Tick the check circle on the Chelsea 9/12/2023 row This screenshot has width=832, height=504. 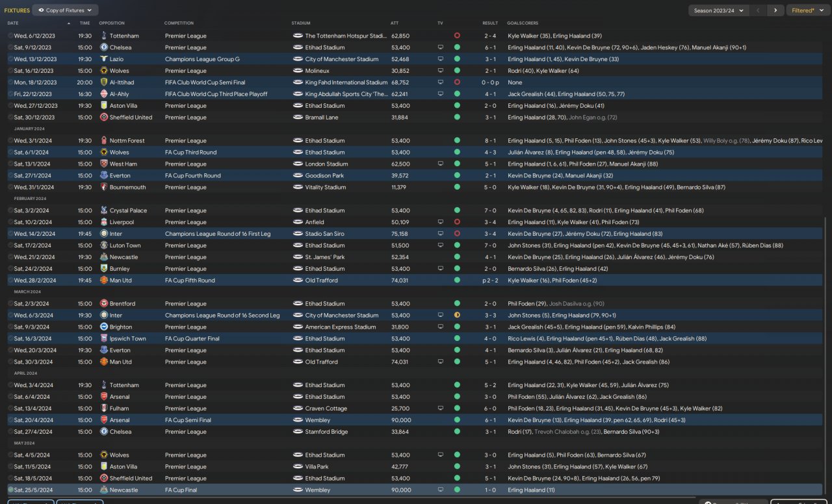coord(10,47)
